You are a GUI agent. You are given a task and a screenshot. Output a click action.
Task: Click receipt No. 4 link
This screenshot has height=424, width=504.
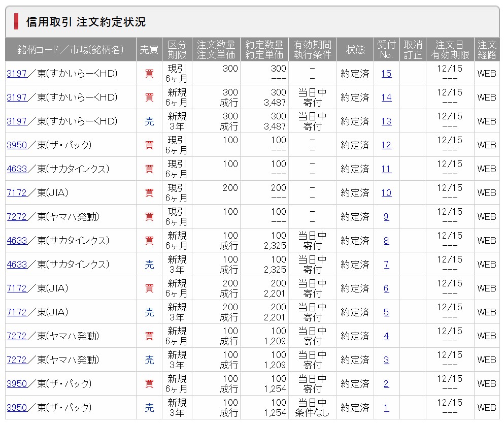(x=386, y=336)
